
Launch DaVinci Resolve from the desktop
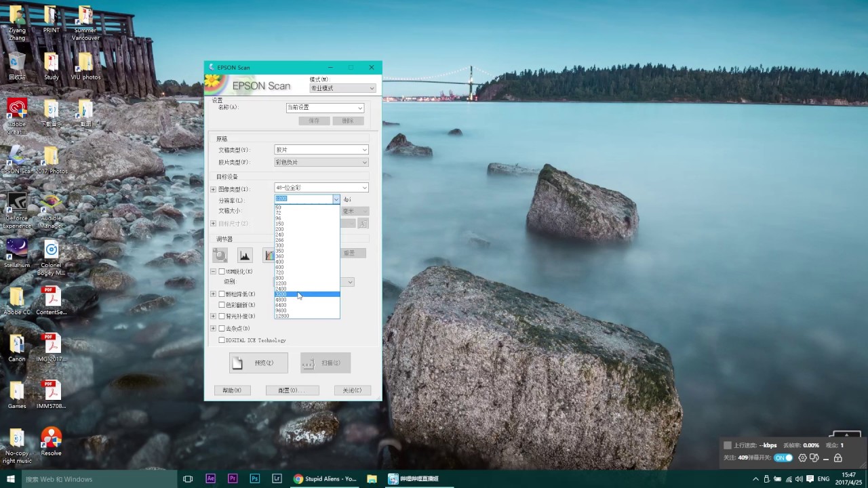point(51,441)
